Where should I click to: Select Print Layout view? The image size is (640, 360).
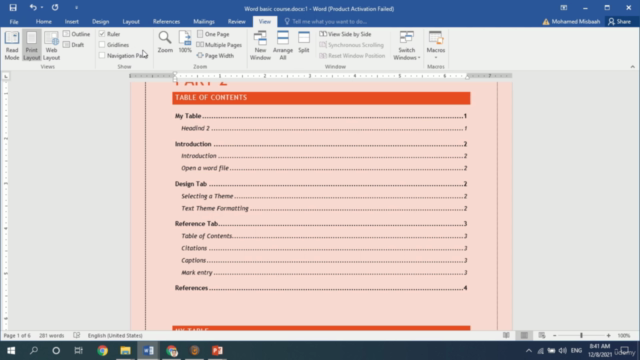click(31, 46)
